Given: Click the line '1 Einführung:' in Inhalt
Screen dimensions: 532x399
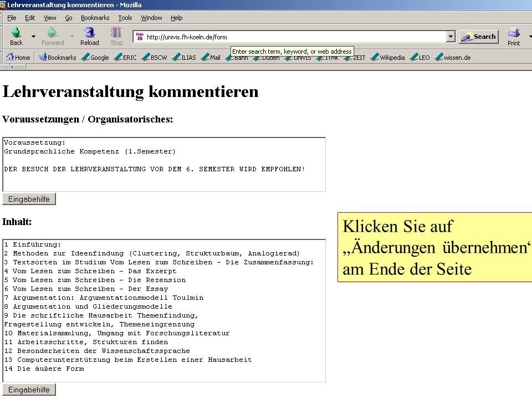Looking at the screenshot, I should click(33, 244).
